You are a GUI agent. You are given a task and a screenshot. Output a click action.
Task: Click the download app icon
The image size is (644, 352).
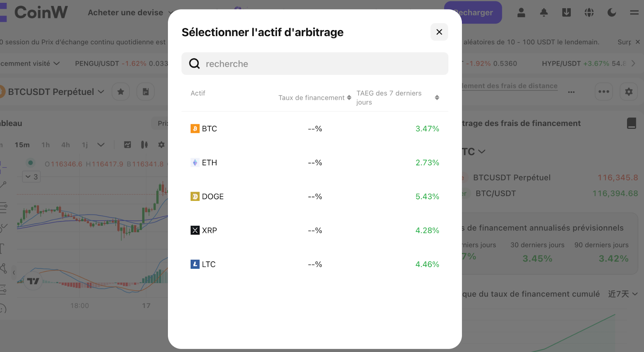(566, 12)
